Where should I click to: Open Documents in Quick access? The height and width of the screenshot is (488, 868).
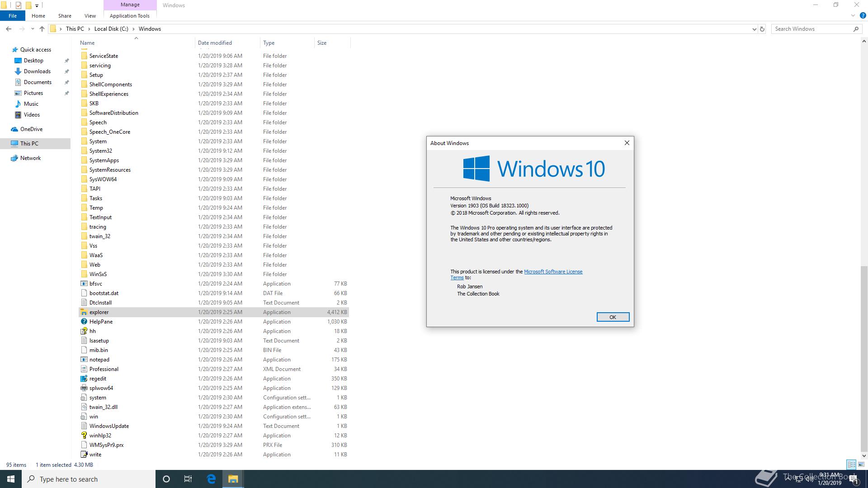click(38, 82)
